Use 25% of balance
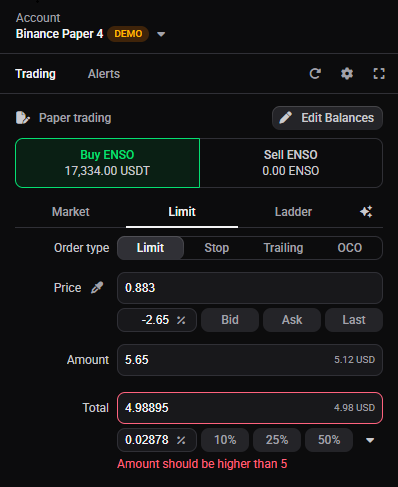Viewport: 398px width, 487px height. [x=277, y=440]
